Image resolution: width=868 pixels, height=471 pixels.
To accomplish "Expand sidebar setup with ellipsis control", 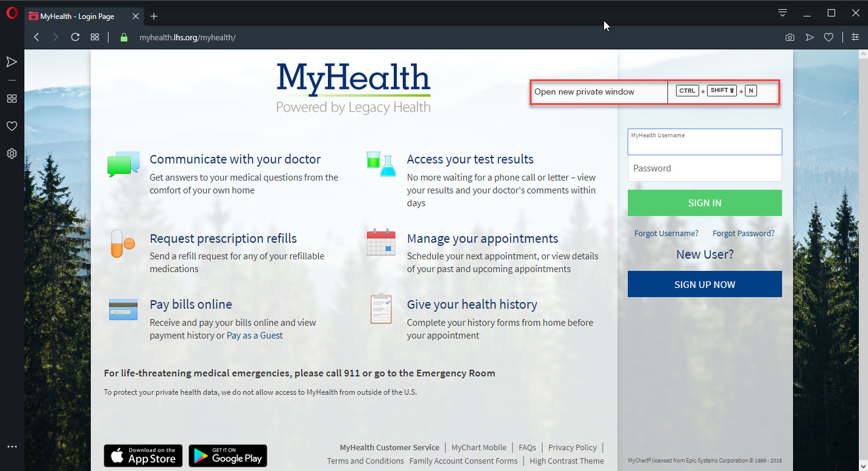I will tap(12, 446).
